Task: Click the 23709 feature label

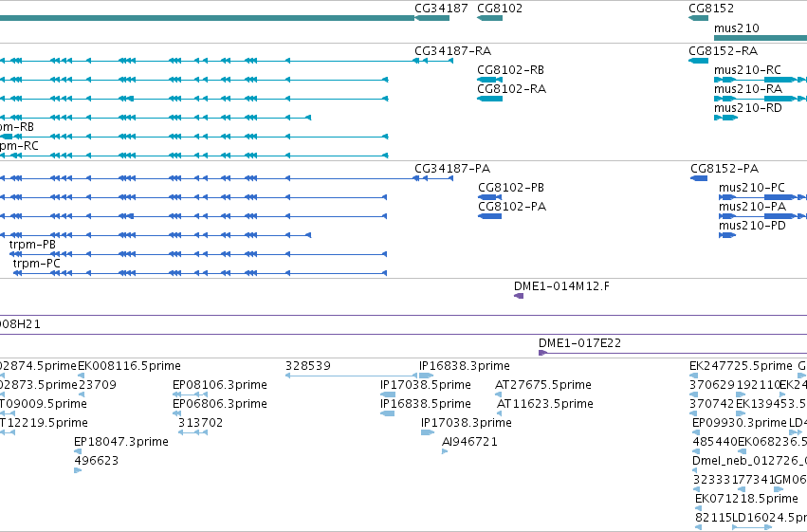Action: pos(97,385)
